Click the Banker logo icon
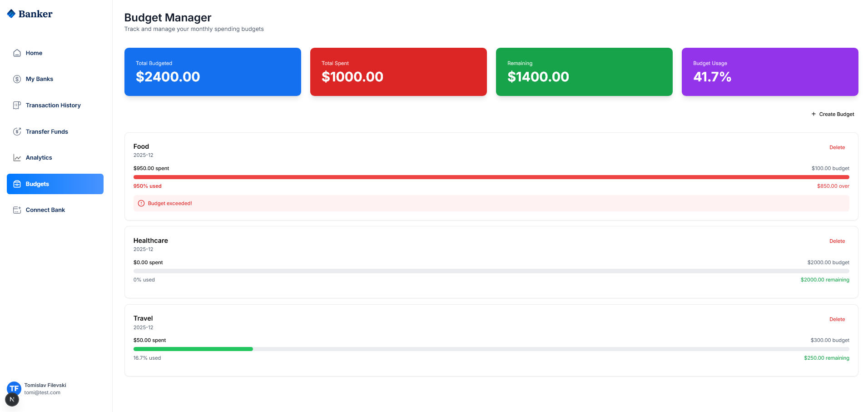The width and height of the screenshot is (868, 412). pyautogui.click(x=11, y=14)
